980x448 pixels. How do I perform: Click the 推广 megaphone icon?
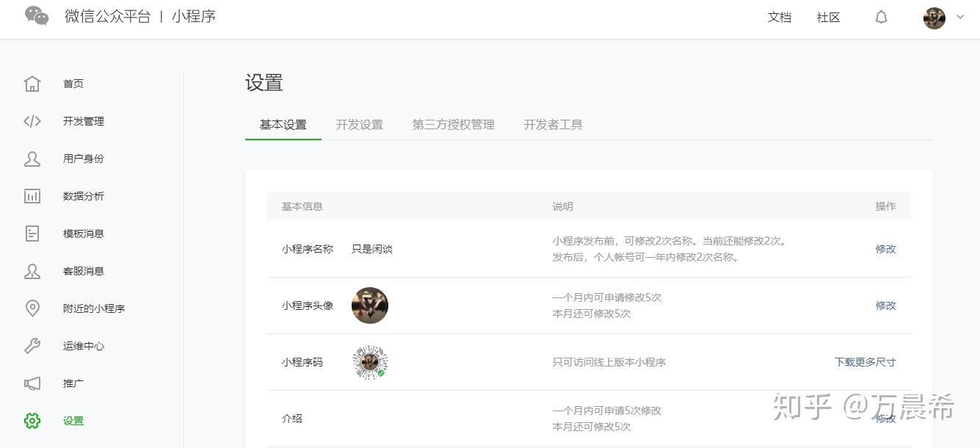pos(32,383)
